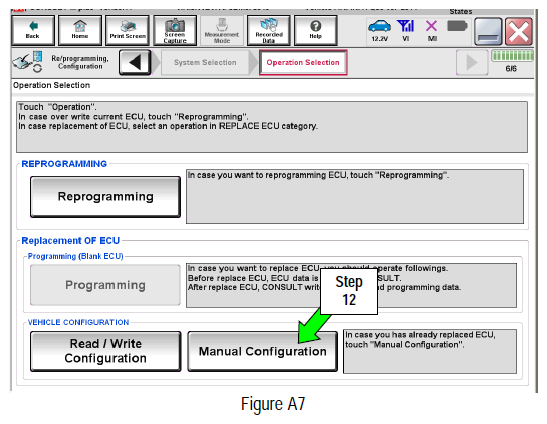The image size is (547, 424).
Task: Click the greyed next step arrow button
Action: (472, 62)
